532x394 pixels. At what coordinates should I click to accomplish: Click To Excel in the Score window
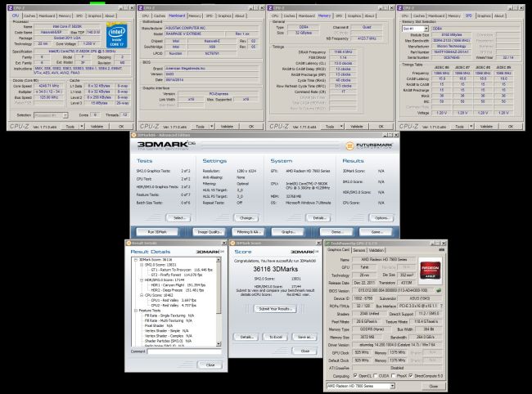[x=276, y=337]
